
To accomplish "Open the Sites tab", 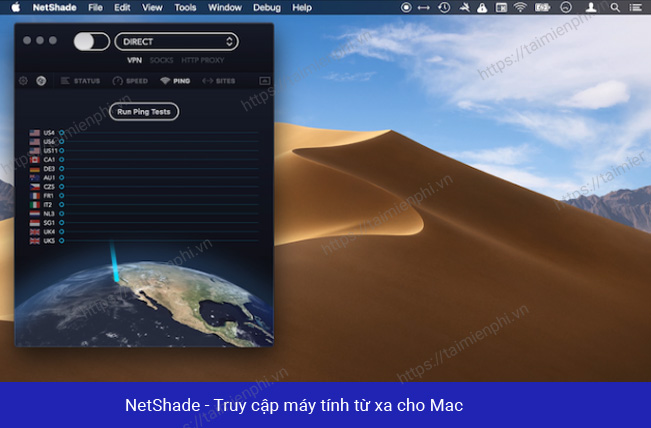I will [x=219, y=81].
